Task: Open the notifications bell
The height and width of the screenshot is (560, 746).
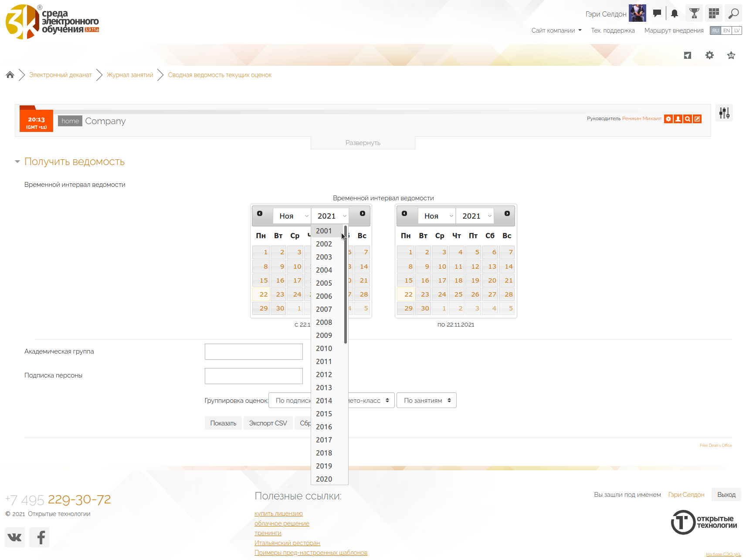Action: (675, 13)
